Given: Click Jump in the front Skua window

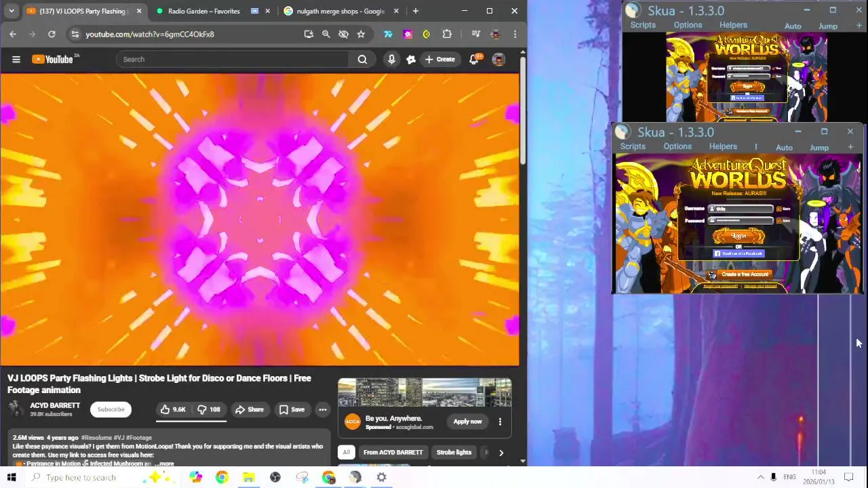Looking at the screenshot, I should pos(819,148).
